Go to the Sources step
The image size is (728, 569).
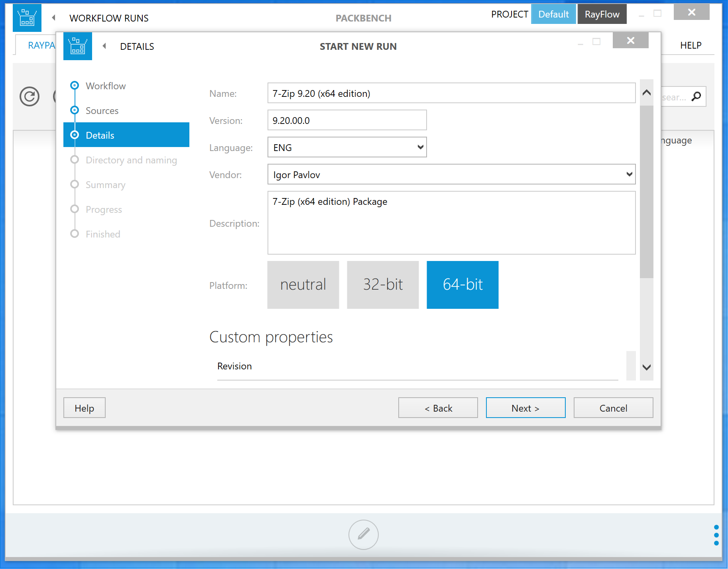tap(102, 110)
